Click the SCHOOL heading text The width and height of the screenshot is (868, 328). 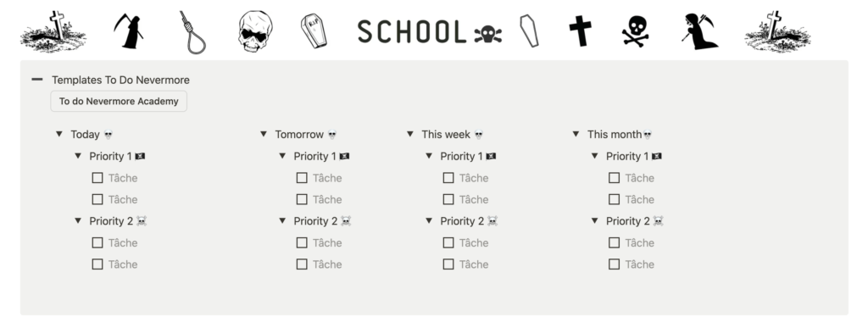tap(412, 31)
